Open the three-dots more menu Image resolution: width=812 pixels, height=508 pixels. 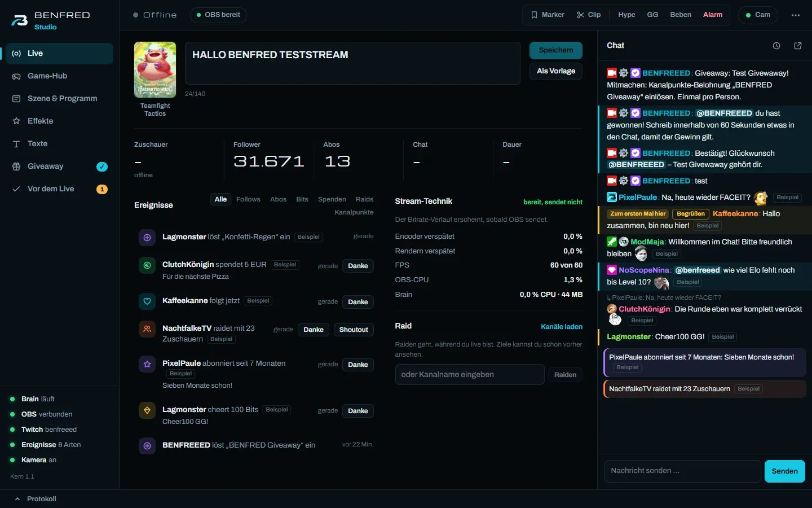pyautogui.click(x=796, y=15)
